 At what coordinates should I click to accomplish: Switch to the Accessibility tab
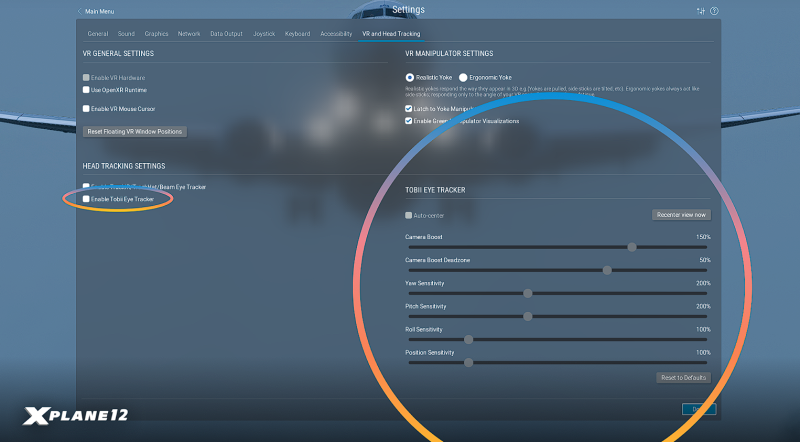coord(336,33)
